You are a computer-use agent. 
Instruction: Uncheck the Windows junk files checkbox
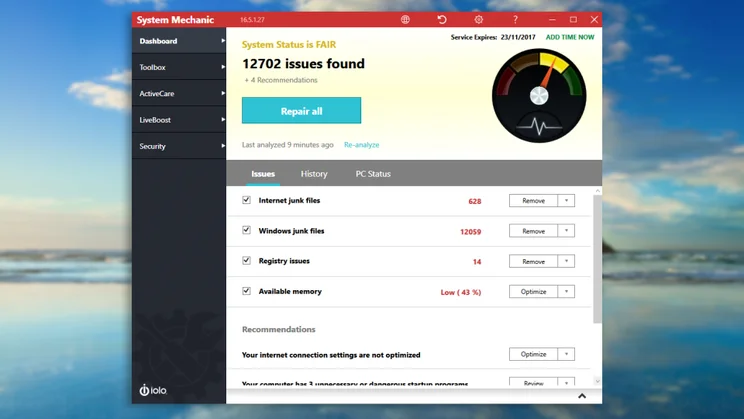tap(246, 230)
